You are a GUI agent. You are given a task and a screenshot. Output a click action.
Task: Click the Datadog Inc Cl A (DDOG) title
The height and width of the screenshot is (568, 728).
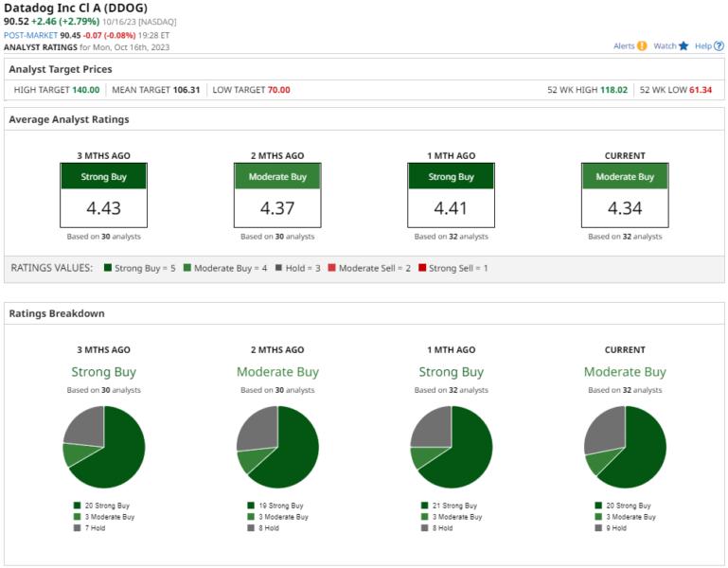tap(76, 8)
